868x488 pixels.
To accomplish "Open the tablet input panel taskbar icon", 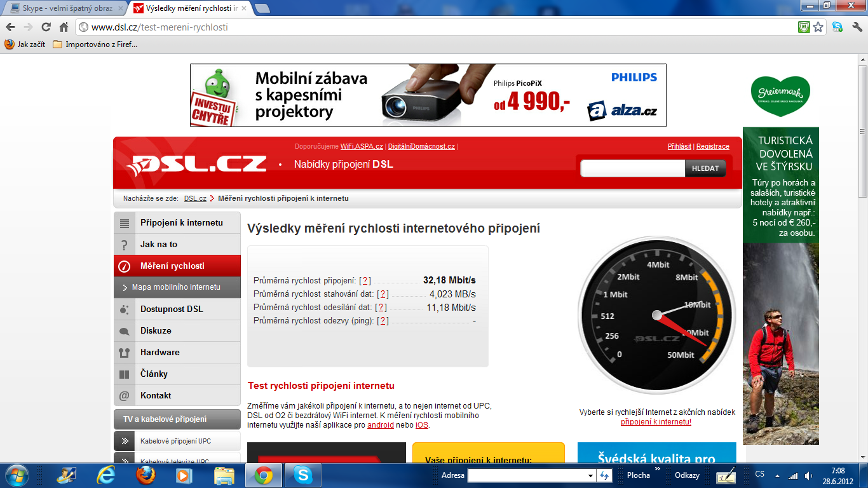I will pyautogui.click(x=726, y=476).
